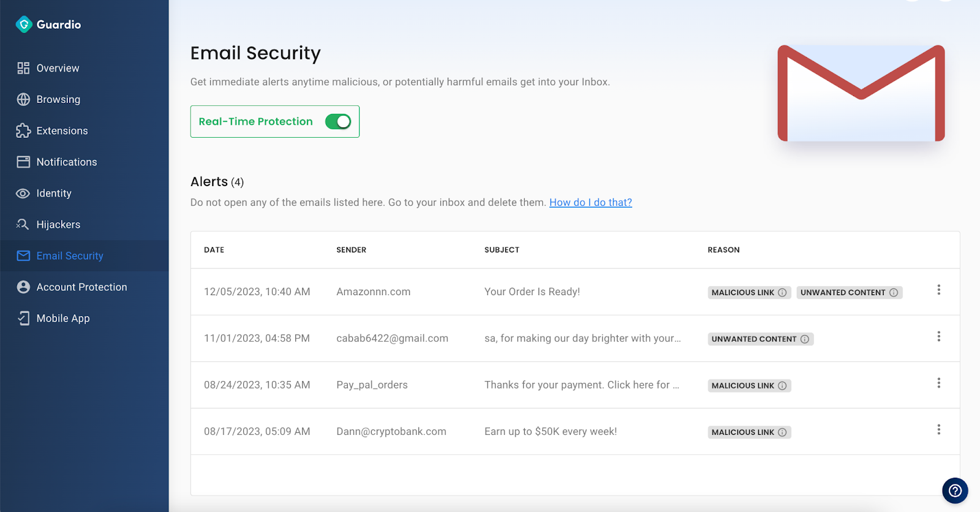Open the help question-mark button

tap(955, 491)
